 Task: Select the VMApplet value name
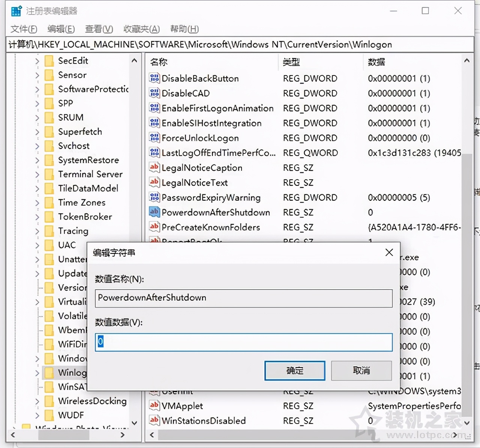click(182, 406)
